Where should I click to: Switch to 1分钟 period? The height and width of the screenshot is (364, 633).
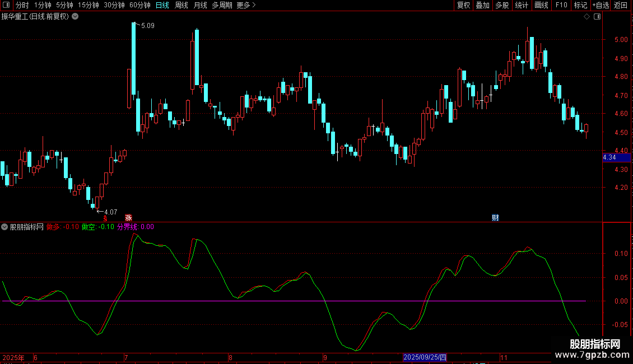coord(43,5)
